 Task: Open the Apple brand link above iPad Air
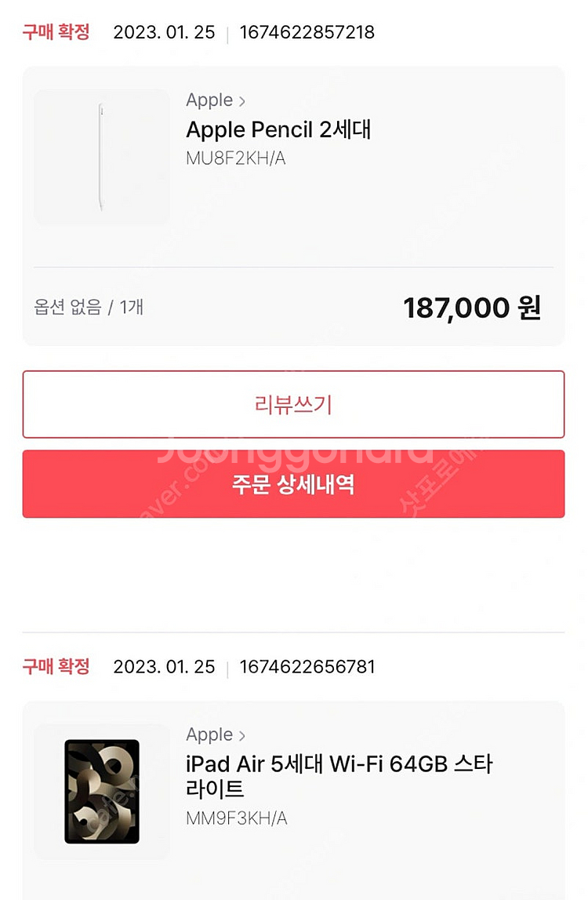(x=209, y=735)
